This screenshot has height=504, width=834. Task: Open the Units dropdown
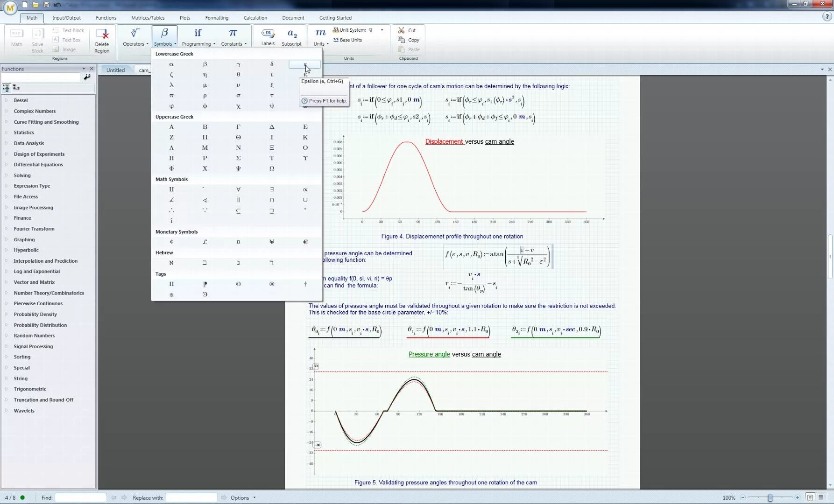[x=320, y=37]
